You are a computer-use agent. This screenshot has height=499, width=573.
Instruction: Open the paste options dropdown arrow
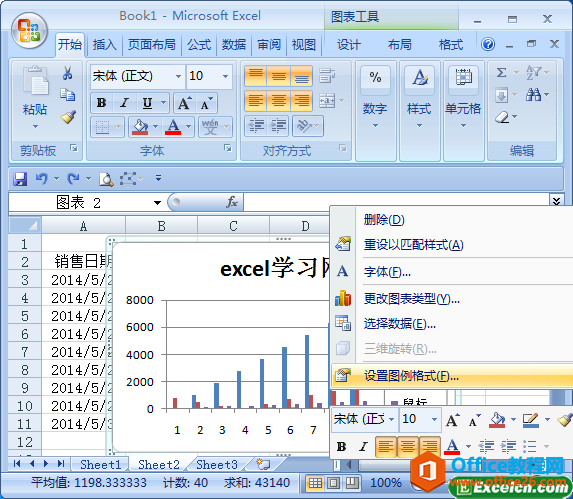35,127
